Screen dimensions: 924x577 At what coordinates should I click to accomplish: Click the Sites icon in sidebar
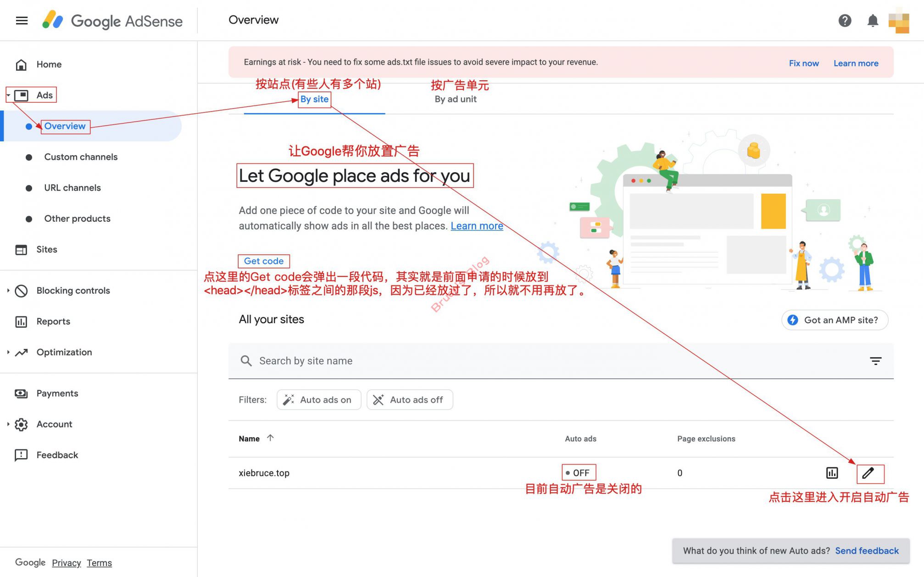21,250
